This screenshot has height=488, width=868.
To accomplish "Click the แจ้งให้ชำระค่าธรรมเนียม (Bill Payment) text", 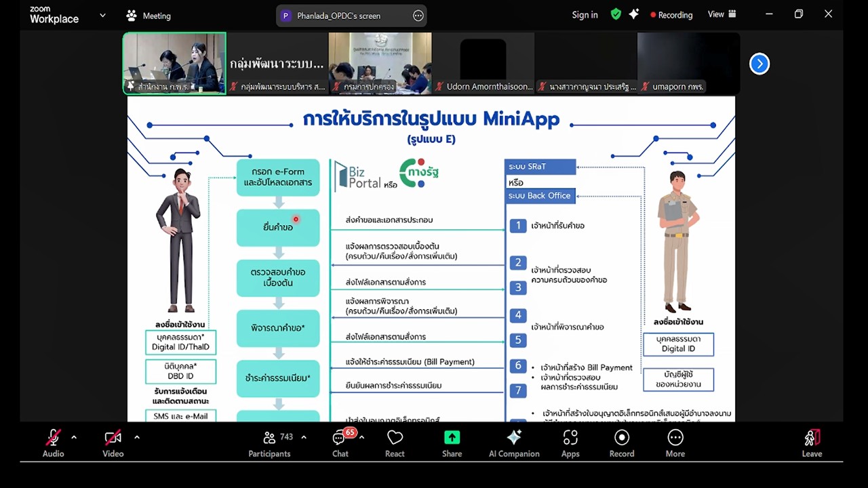I will point(410,362).
